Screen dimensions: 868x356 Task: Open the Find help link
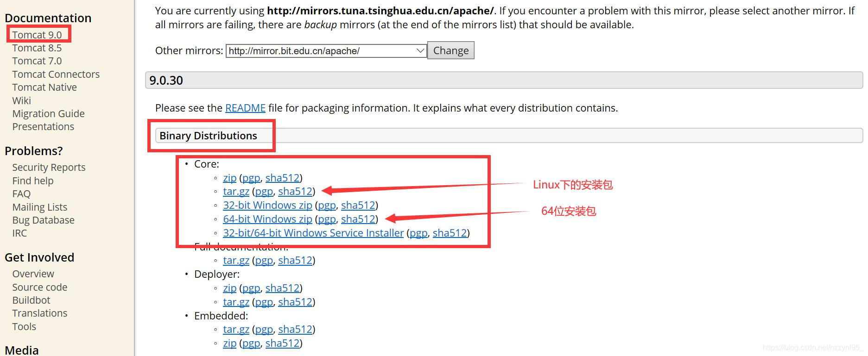(x=32, y=181)
